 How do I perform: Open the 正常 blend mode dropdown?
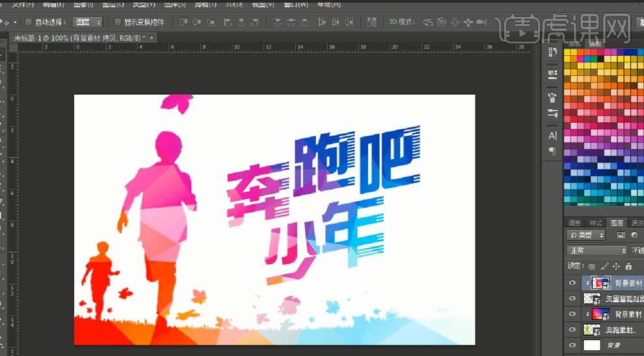coord(597,250)
